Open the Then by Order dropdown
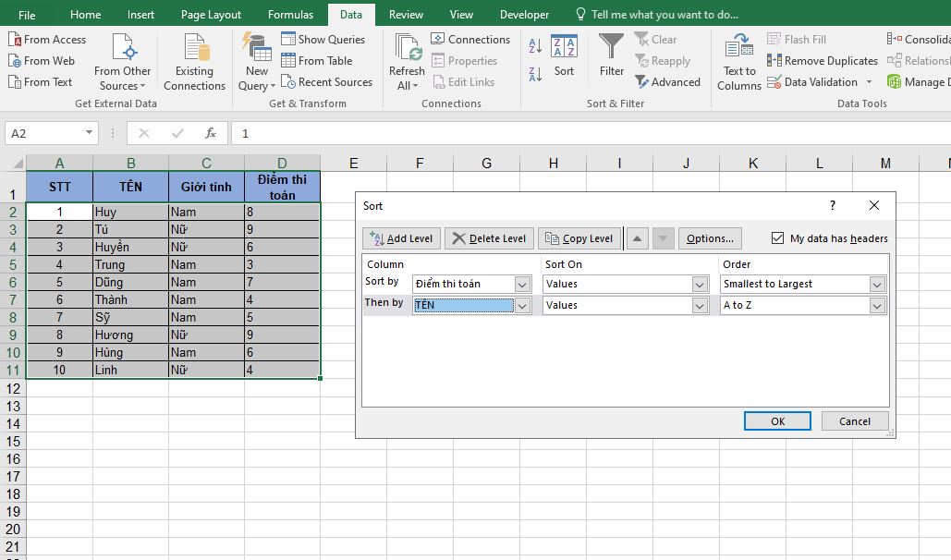 point(877,305)
